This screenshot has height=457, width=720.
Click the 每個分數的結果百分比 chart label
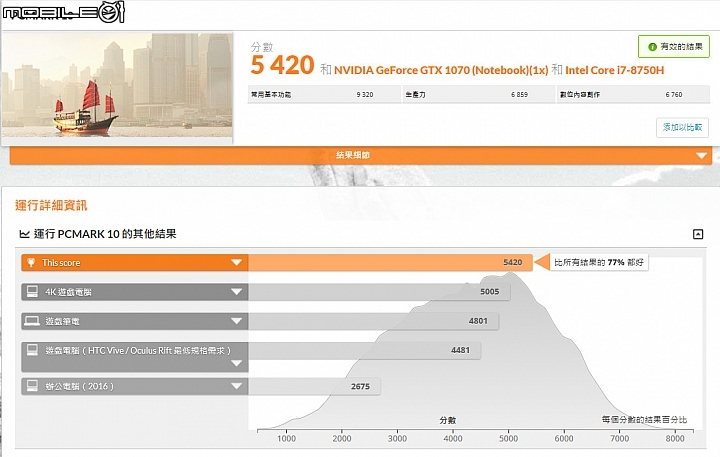(644, 419)
